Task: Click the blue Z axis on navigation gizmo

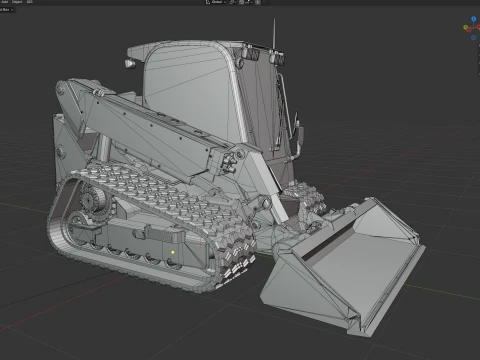Action: [474, 19]
